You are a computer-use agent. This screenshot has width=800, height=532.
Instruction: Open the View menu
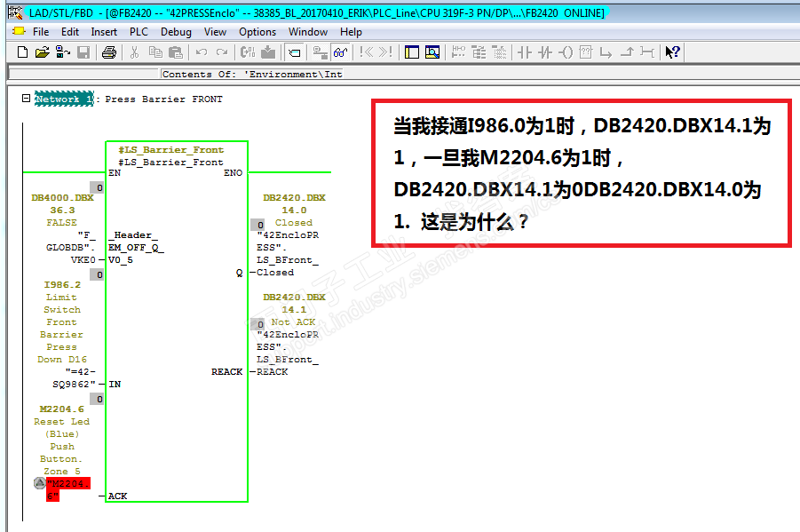215,32
